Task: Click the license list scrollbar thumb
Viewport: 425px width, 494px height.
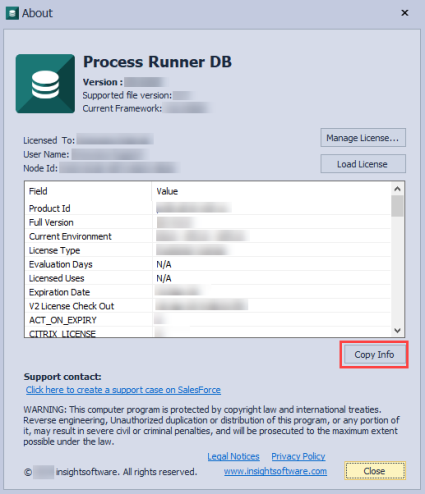Action: pyautogui.click(x=397, y=206)
